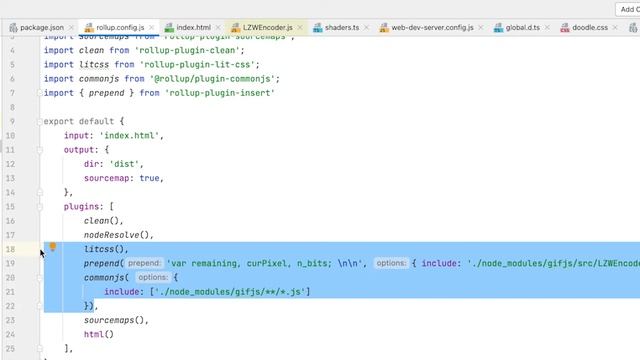
Task: Click the shaders.ts file icon
Action: (318, 27)
